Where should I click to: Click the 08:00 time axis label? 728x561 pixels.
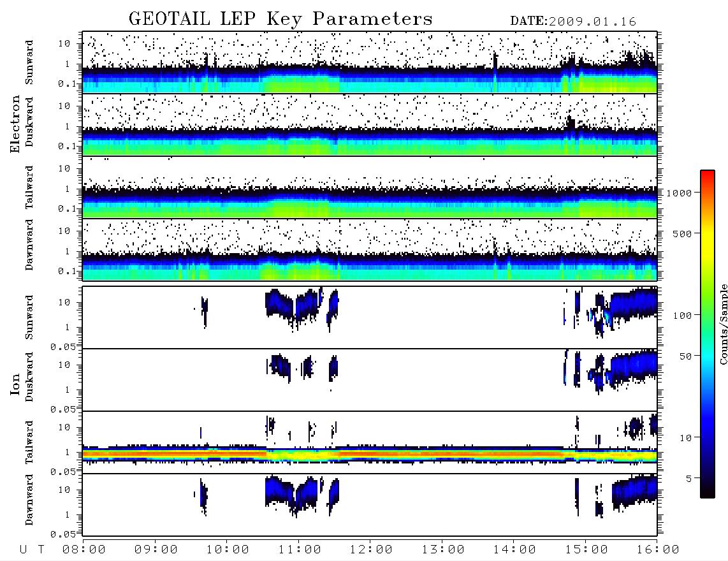click(84, 550)
